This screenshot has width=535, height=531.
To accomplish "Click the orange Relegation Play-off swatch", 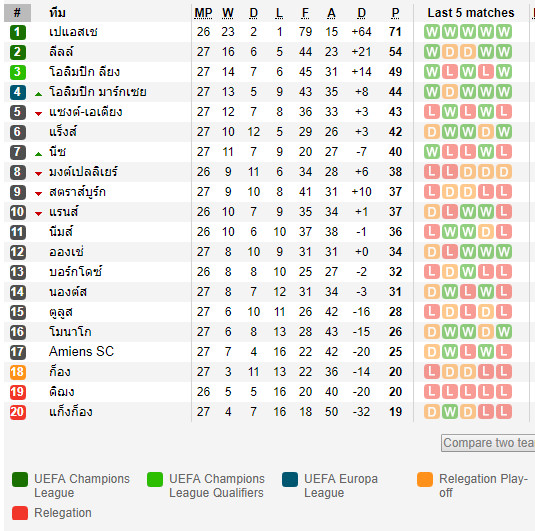I will coord(425,479).
